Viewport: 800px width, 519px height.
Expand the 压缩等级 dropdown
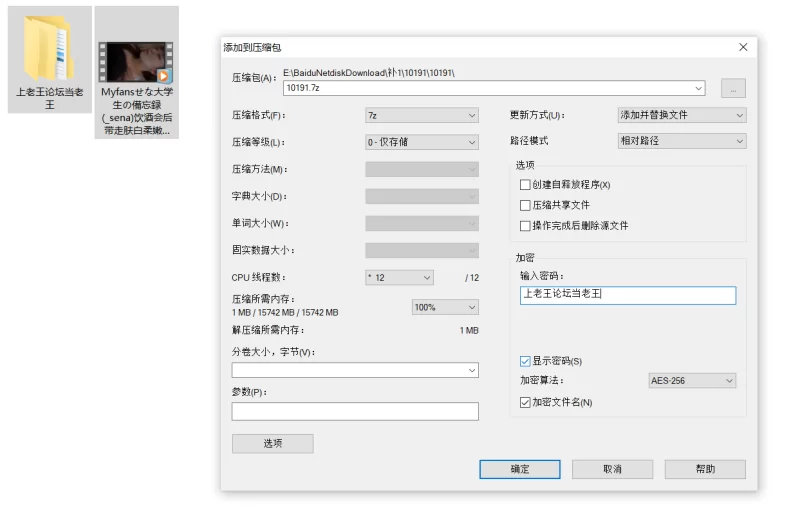click(x=421, y=142)
